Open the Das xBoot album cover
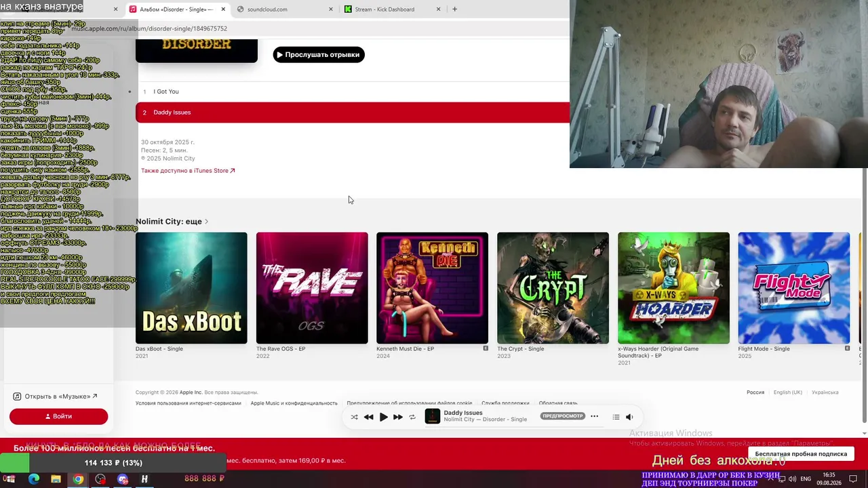The width and height of the screenshot is (868, 488). tap(191, 288)
